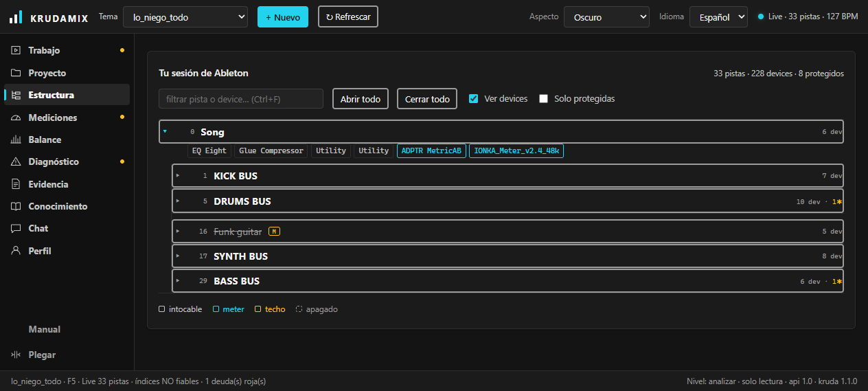This screenshot has width=868, height=391.
Task: Select the EQ Eight device chip
Action: coord(209,151)
